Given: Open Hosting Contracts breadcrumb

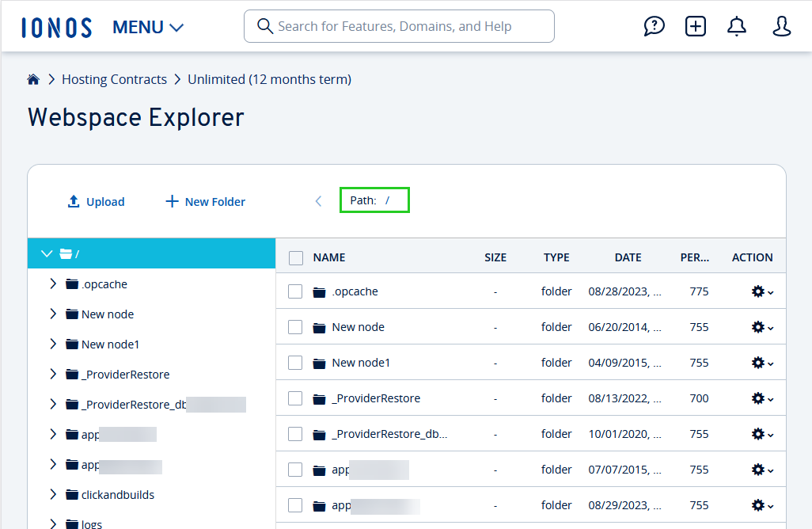Looking at the screenshot, I should point(114,78).
